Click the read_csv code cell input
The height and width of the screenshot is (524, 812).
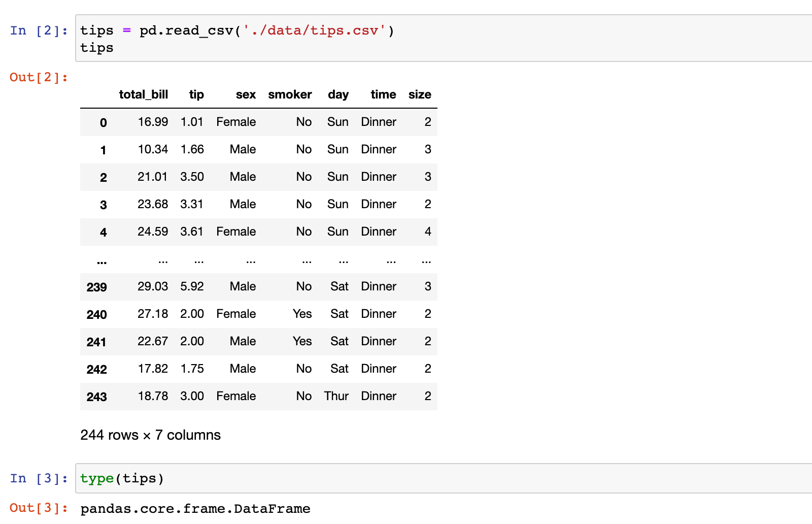(x=442, y=39)
